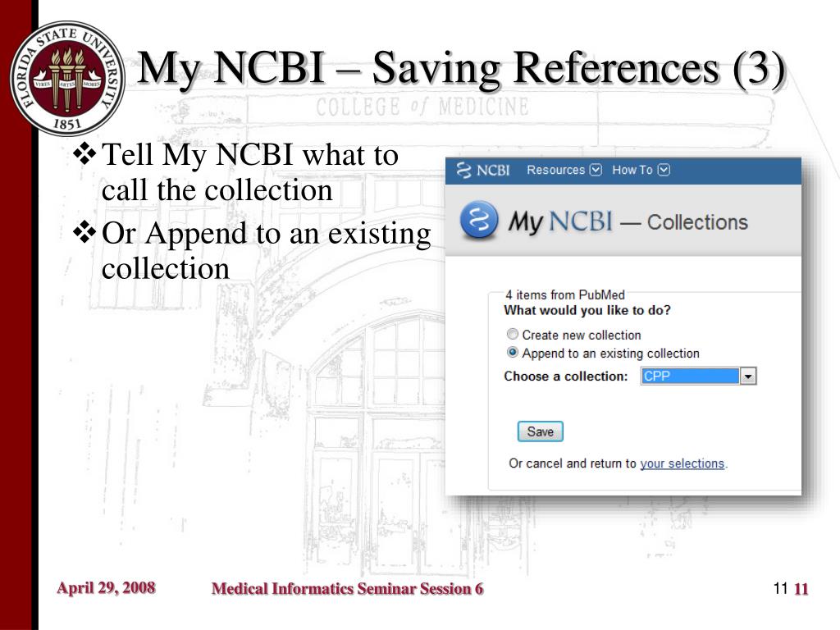The width and height of the screenshot is (840, 630).
Task: Click the How To chevron icon
Action: pyautogui.click(x=664, y=170)
